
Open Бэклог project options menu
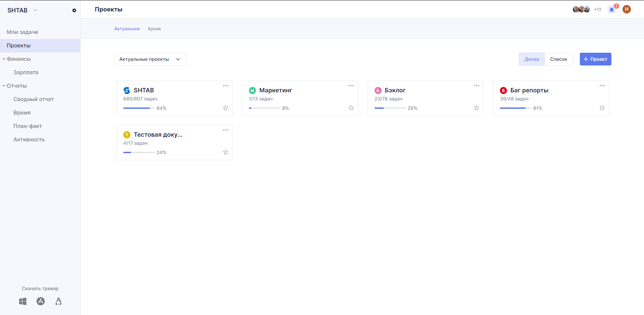[x=477, y=86]
